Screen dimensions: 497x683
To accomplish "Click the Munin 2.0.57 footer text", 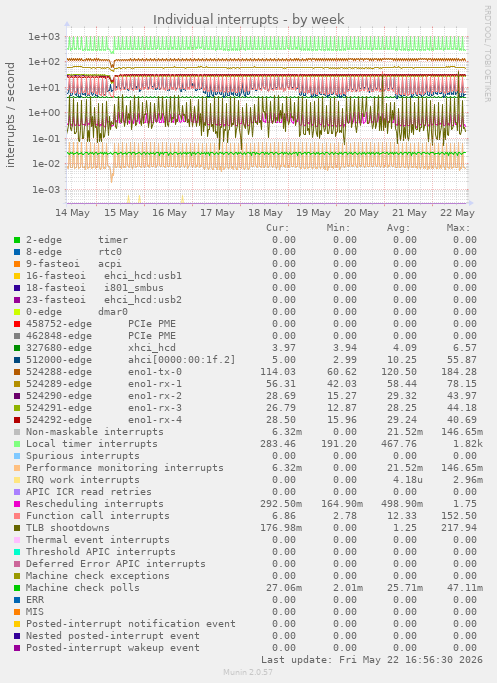I will [x=248, y=672].
